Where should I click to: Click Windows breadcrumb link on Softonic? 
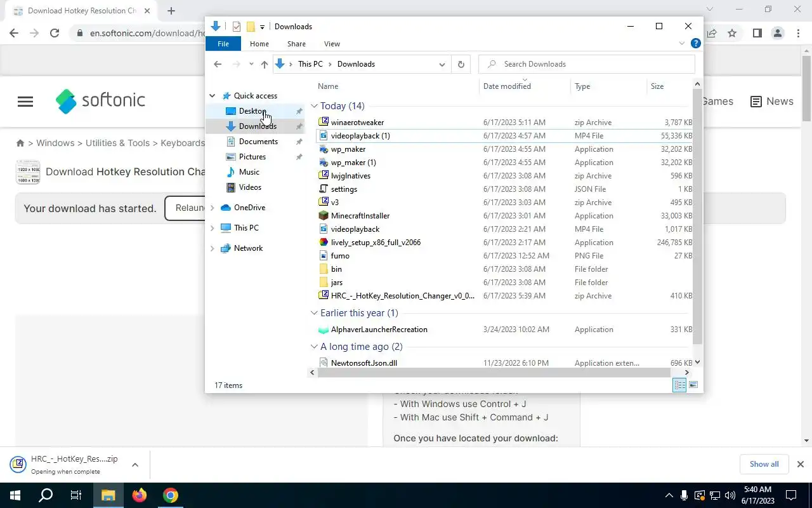[x=55, y=143]
